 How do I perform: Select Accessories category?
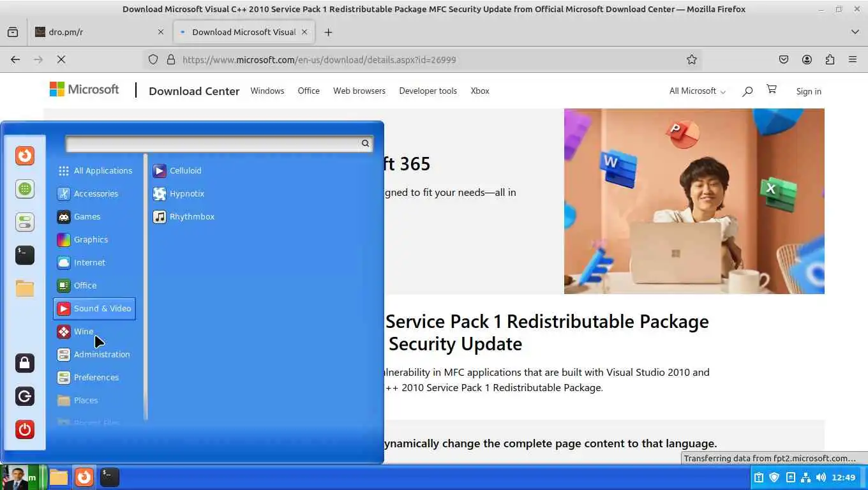tap(94, 193)
